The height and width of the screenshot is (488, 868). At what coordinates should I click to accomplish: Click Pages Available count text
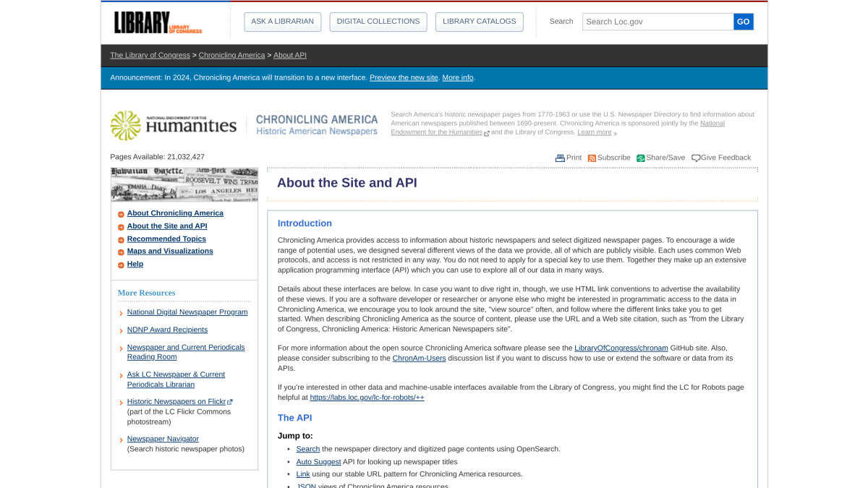click(x=157, y=157)
